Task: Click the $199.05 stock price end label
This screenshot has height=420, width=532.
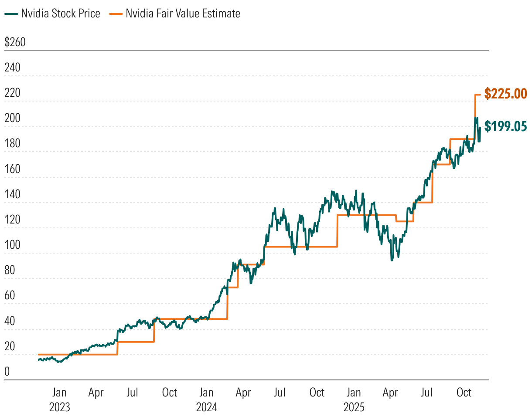Action: click(506, 126)
